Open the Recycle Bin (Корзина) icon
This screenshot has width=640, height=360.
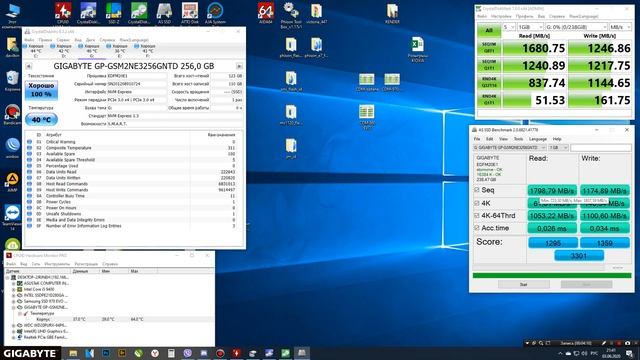[12, 80]
